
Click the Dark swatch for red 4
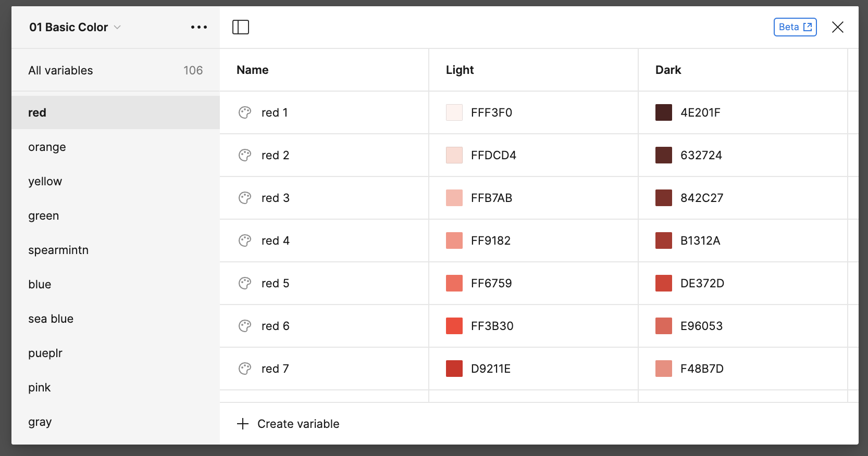pyautogui.click(x=664, y=240)
